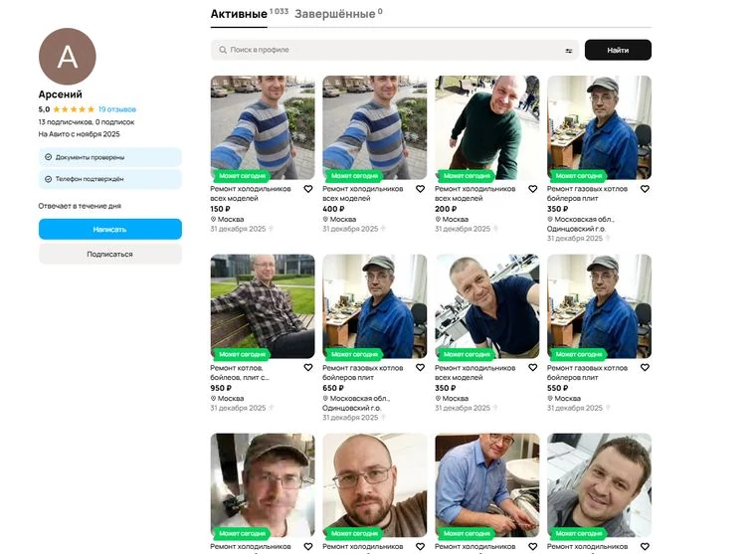This screenshot has width=756, height=554.
Task: Click the seller name Арсений
Action: 61,94
